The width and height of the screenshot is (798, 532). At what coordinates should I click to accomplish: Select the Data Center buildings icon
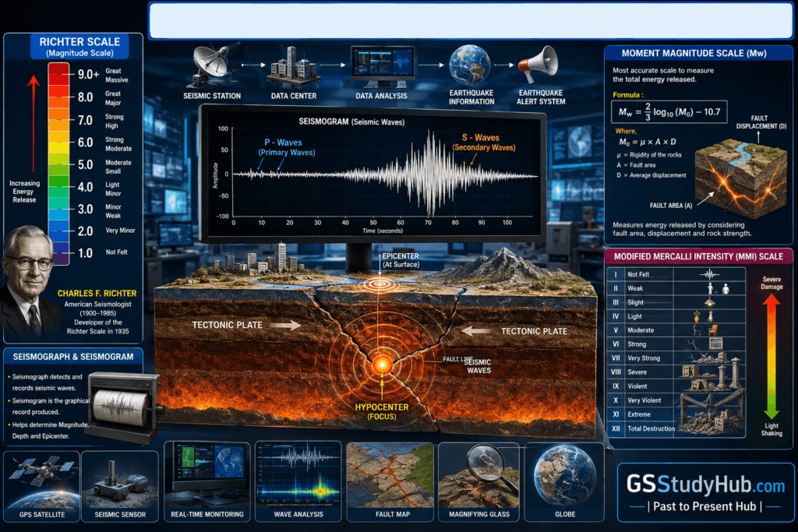click(293, 67)
